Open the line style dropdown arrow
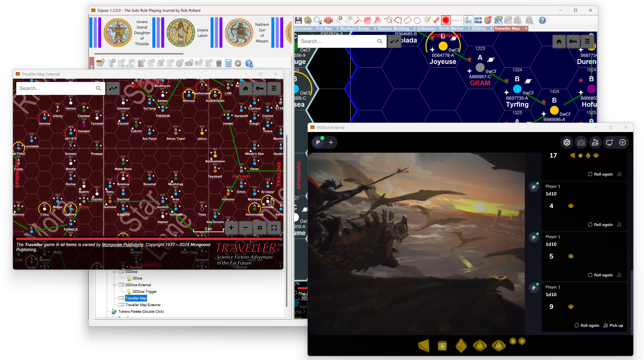644x360 pixels. (461, 20)
